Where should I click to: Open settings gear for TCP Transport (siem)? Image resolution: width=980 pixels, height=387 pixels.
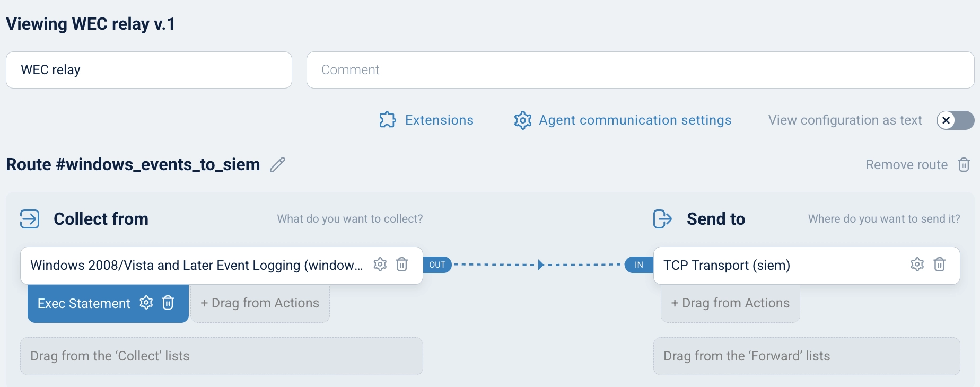click(917, 264)
